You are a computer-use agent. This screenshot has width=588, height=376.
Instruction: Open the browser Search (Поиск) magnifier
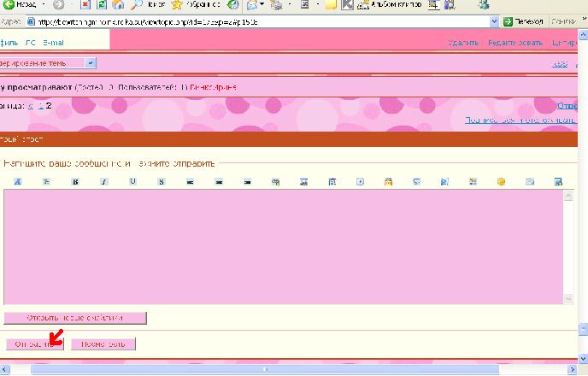(148, 4)
